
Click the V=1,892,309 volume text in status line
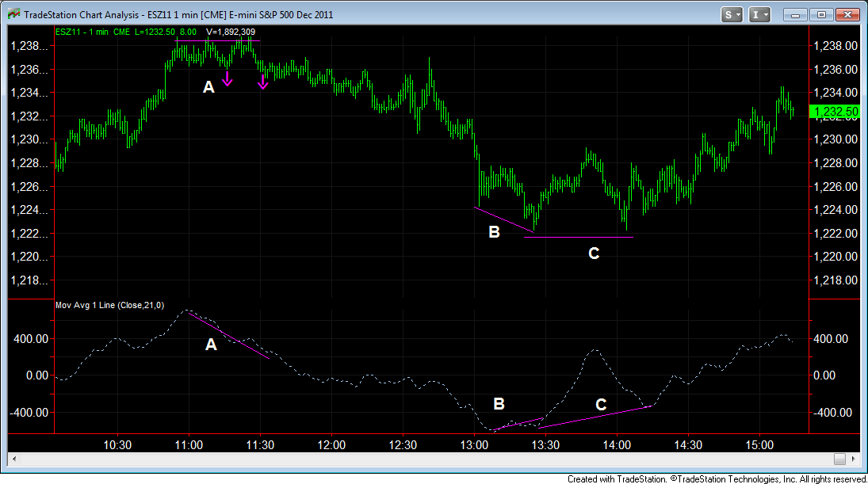[x=231, y=32]
